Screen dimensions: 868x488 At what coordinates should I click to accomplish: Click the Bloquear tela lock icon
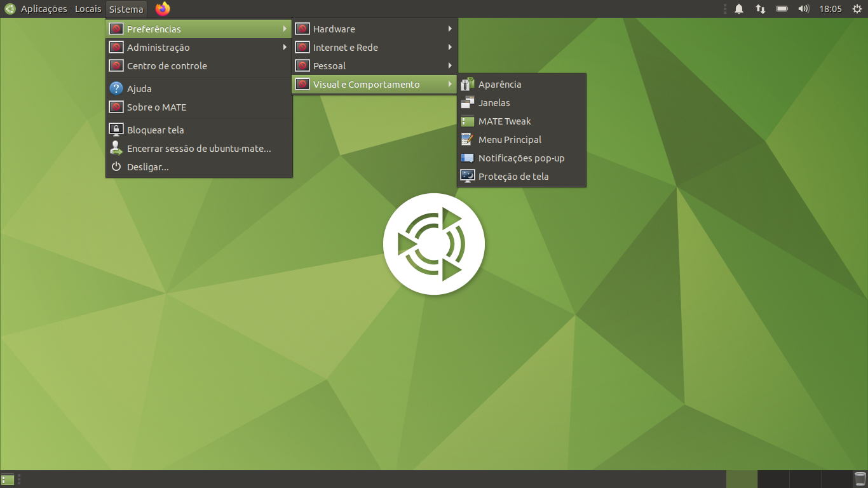coord(116,130)
